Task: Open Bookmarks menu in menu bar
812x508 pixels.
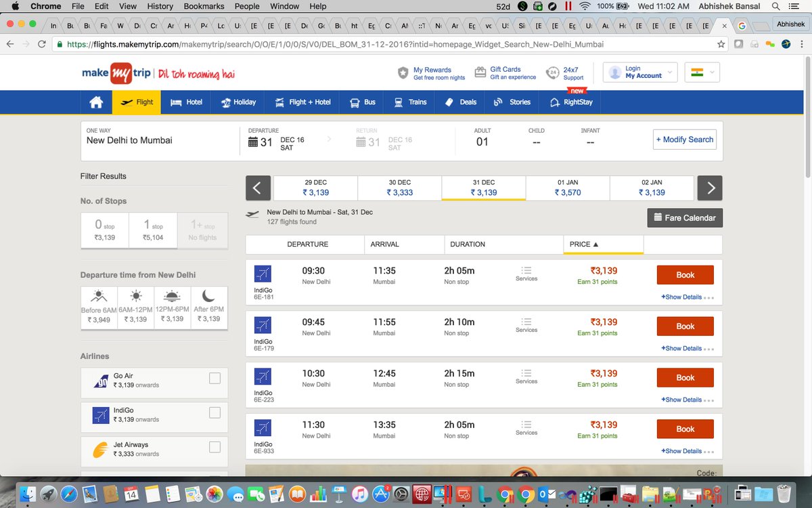Action: (204, 6)
